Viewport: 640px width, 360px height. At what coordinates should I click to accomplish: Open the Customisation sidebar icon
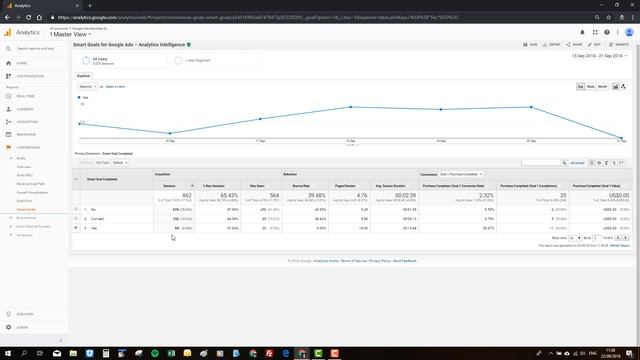(x=9, y=76)
